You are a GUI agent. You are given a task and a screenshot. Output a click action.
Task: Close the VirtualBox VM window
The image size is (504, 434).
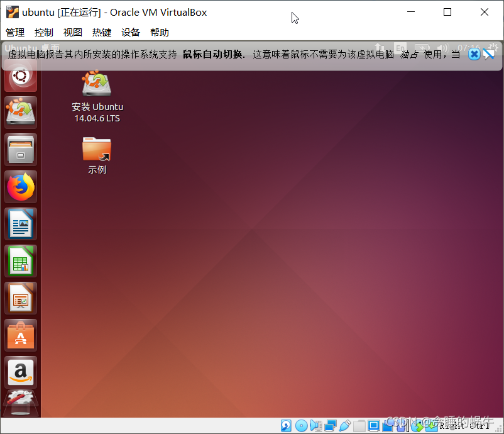click(x=485, y=12)
